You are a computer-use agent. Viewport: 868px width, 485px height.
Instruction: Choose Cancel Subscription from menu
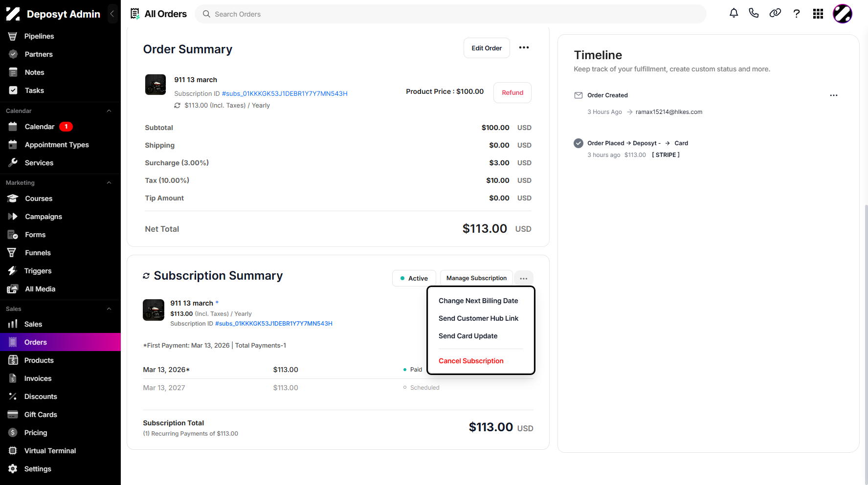click(x=471, y=361)
